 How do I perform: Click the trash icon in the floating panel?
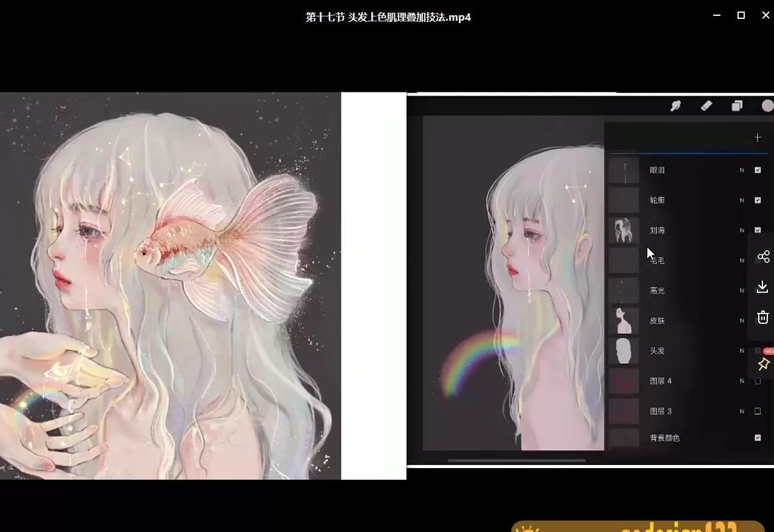[762, 317]
